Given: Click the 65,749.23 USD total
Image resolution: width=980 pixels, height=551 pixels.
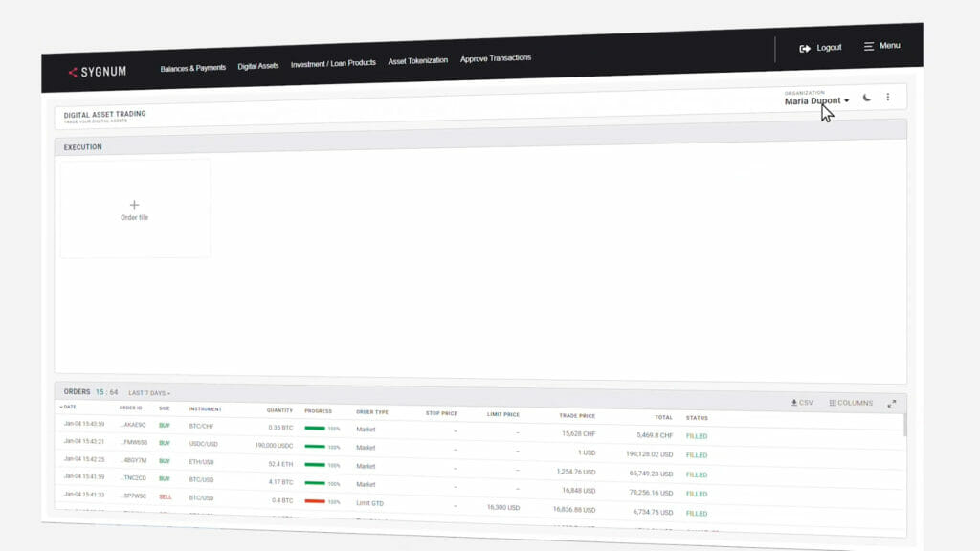Looking at the screenshot, I should (x=651, y=474).
